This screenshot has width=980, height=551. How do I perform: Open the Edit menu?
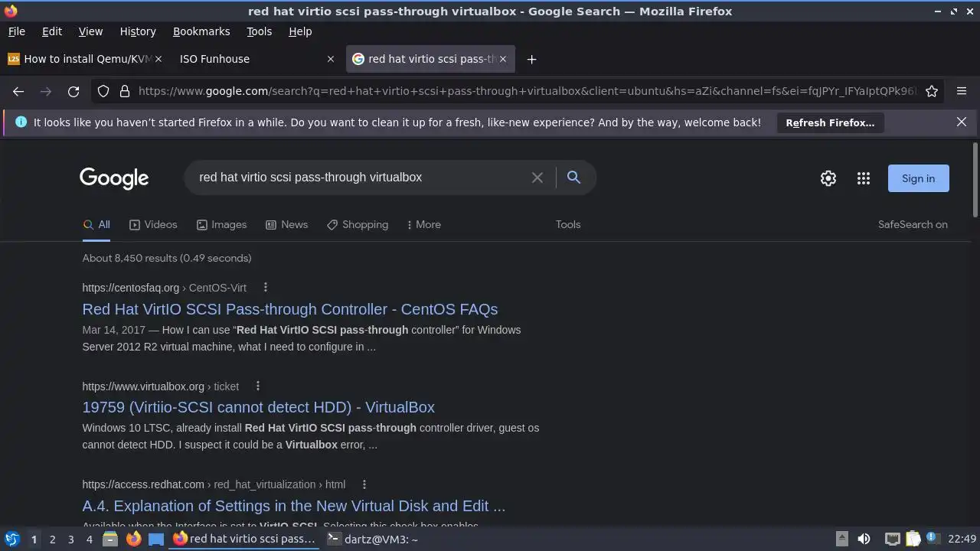52,31
